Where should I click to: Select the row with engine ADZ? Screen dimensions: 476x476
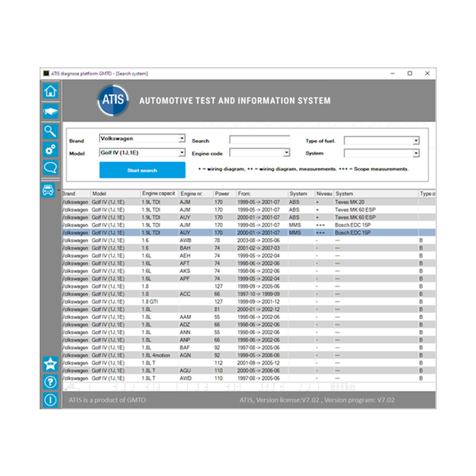[x=248, y=324]
